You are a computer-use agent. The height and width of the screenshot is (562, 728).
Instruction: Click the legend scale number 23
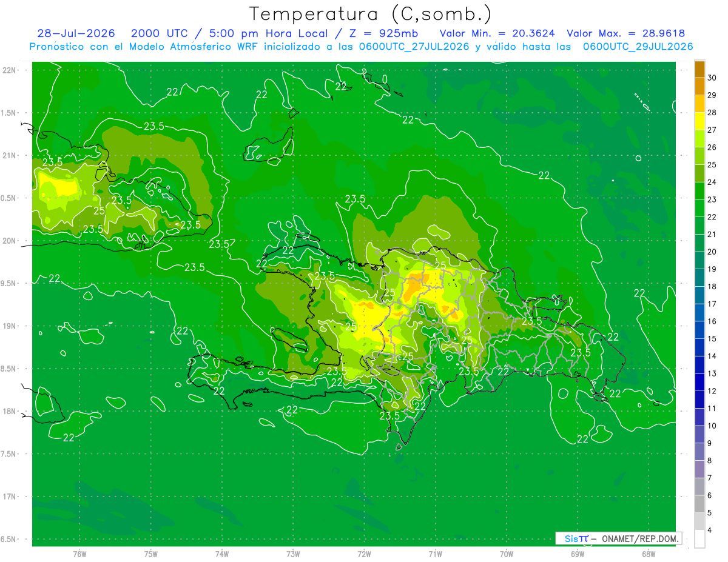point(712,199)
